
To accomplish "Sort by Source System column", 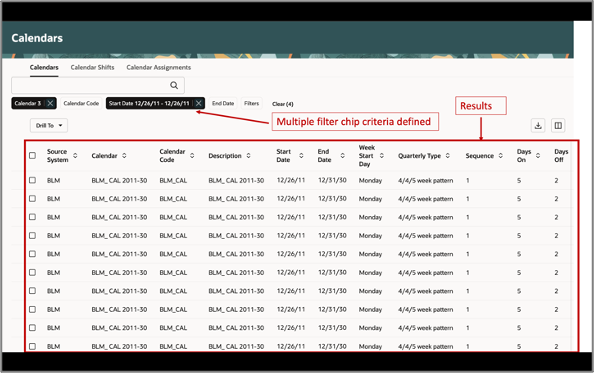I will (75, 156).
